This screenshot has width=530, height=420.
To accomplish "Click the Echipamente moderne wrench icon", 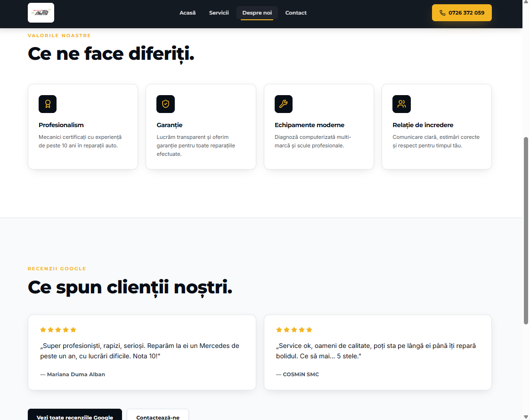I will click(283, 104).
